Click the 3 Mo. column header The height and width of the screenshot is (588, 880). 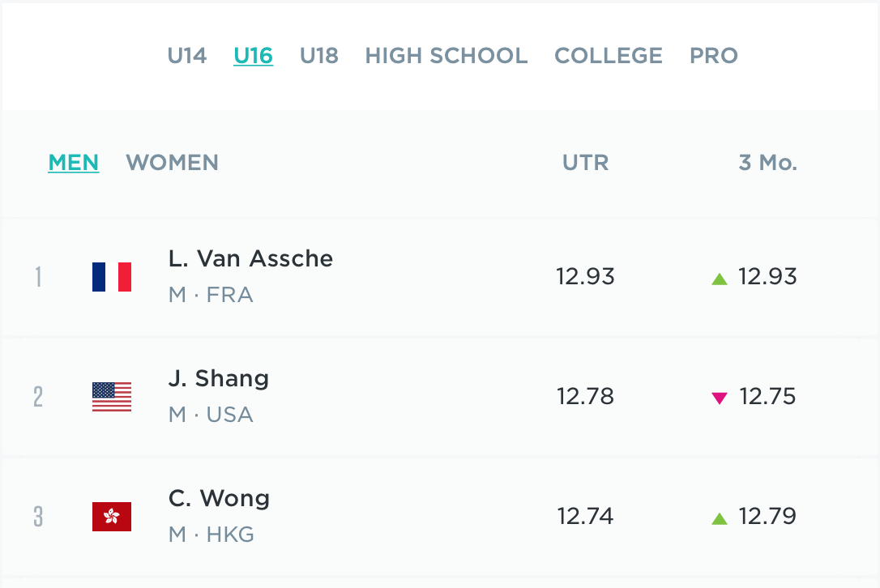768,162
